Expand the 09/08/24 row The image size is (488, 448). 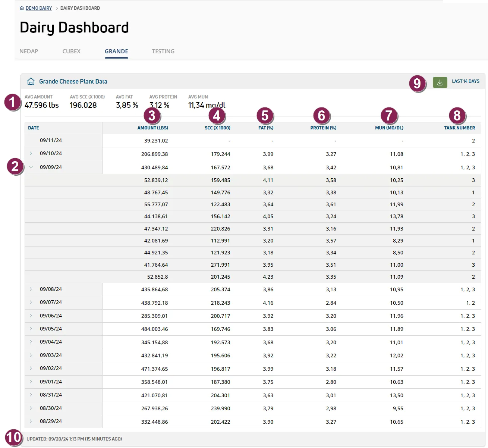(31, 289)
